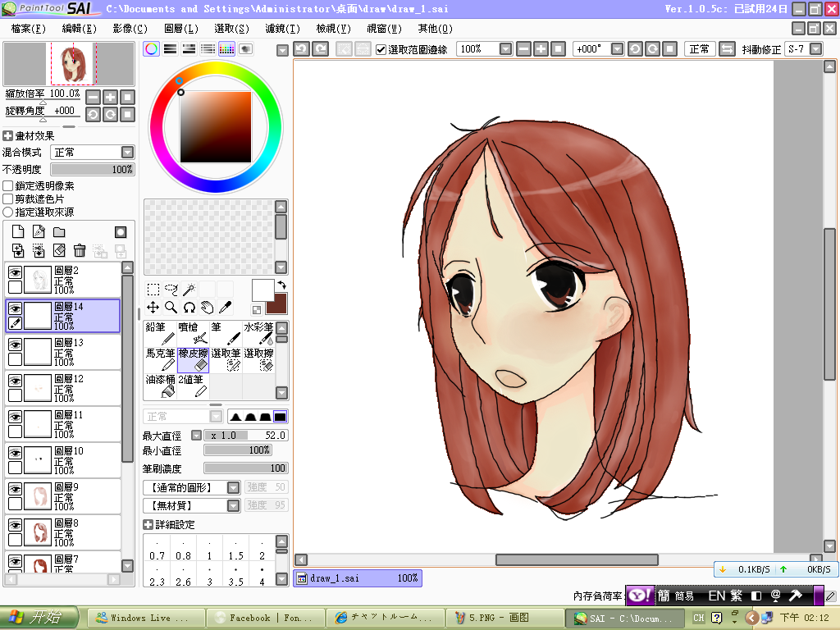Pick the lasso selection tool
The width and height of the screenshot is (840, 630).
point(171,290)
